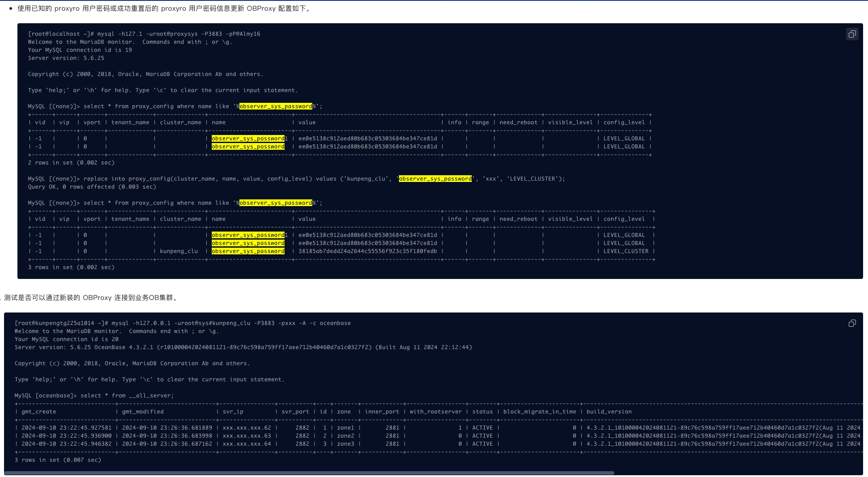Image resolution: width=868 pixels, height=477 pixels.
Task: Click the '3 rows in set (0.007 sec)' line
Action: (58, 460)
